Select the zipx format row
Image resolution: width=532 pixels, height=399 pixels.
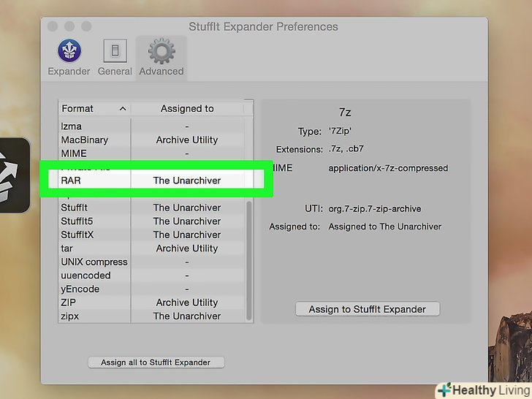pos(151,316)
